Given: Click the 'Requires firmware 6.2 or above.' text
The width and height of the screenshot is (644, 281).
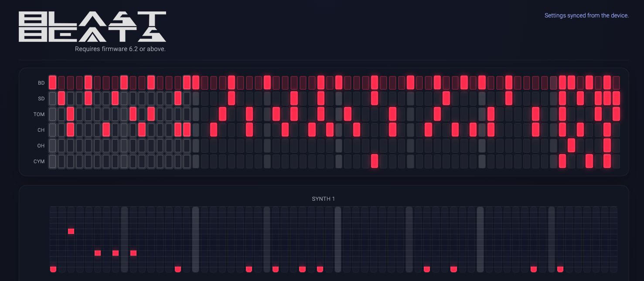Looking at the screenshot, I should [120, 49].
